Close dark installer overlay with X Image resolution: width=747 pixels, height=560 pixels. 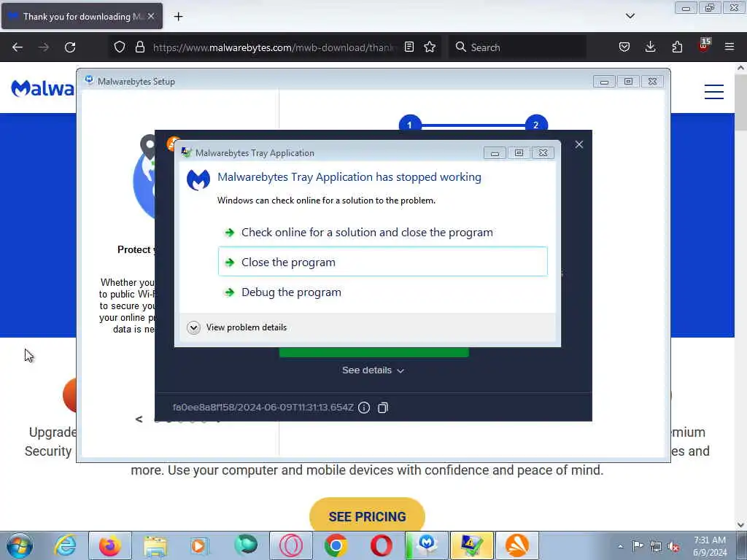(x=578, y=144)
